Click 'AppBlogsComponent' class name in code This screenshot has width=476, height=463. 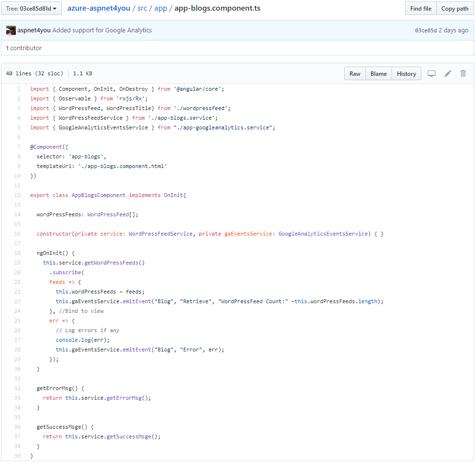click(x=98, y=195)
